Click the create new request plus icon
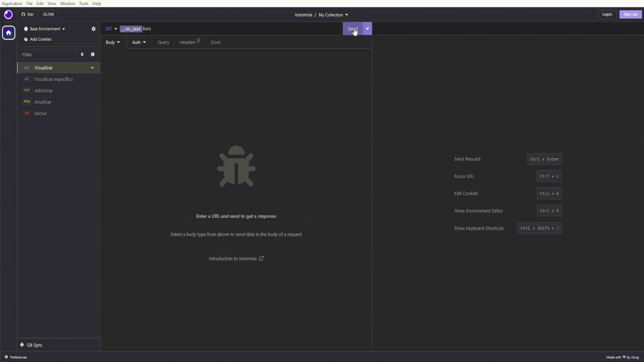Viewport: 644px width, 362px height. point(93,54)
